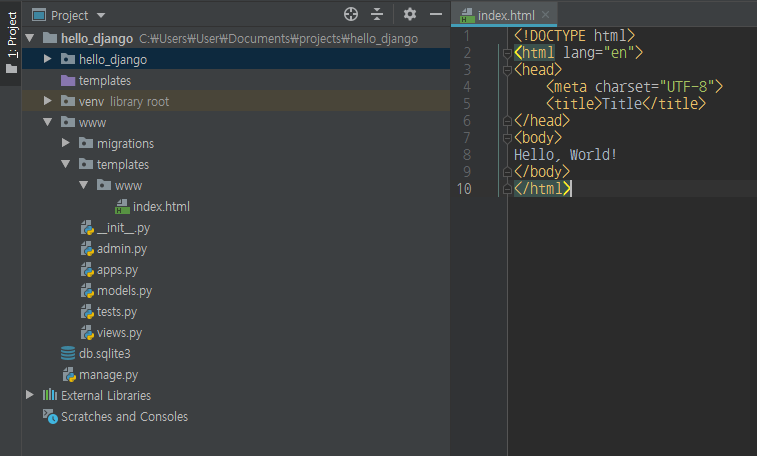Click the meta charset="UTF-8" code line
757x456 pixels.
click(634, 87)
